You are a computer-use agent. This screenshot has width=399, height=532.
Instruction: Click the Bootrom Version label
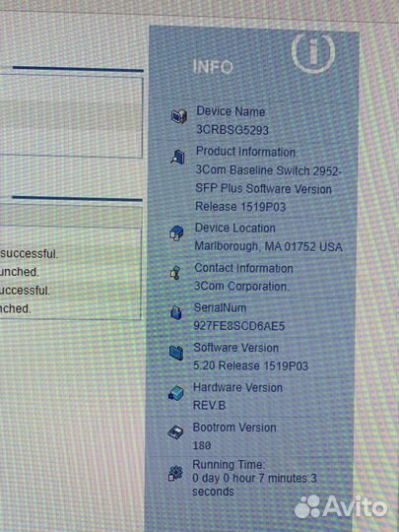pyautogui.click(x=234, y=428)
